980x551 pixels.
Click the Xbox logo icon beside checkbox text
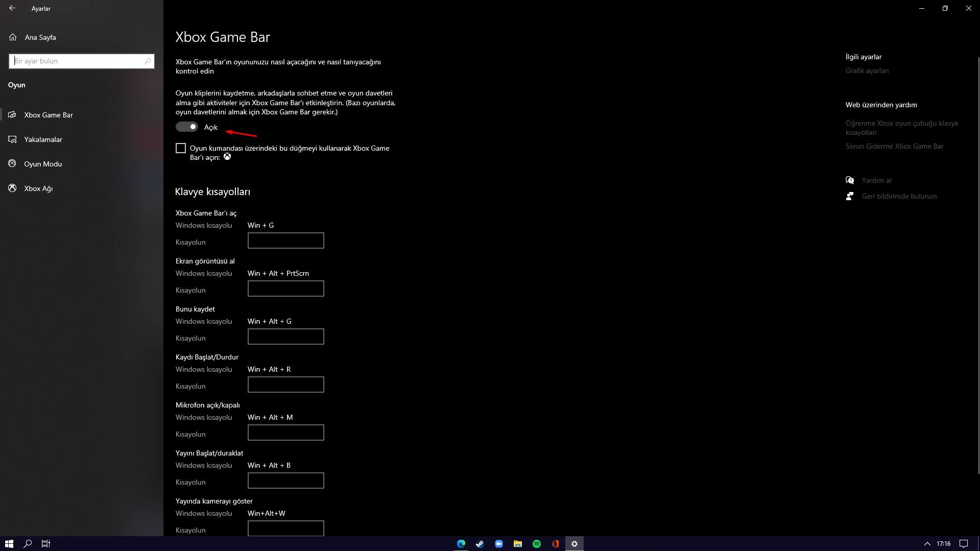(x=227, y=157)
